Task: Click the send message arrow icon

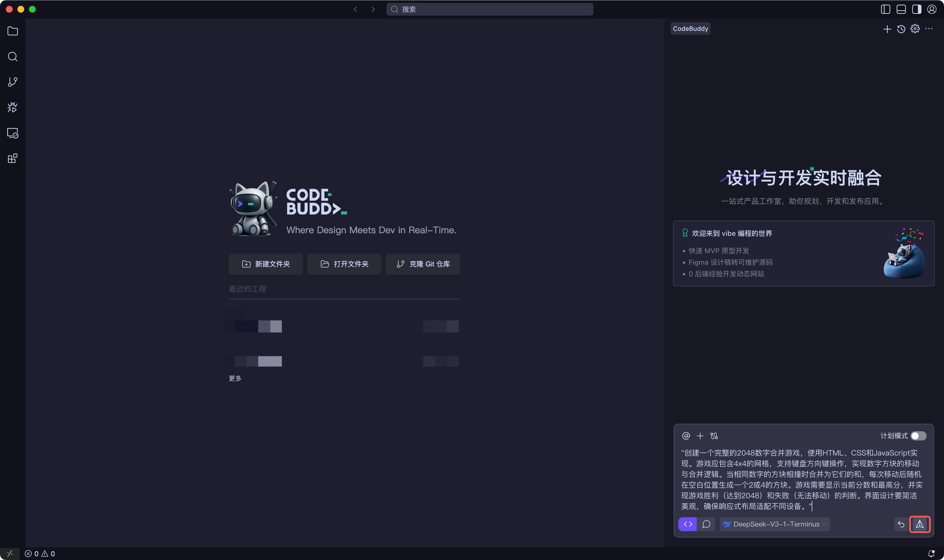Action: point(919,524)
